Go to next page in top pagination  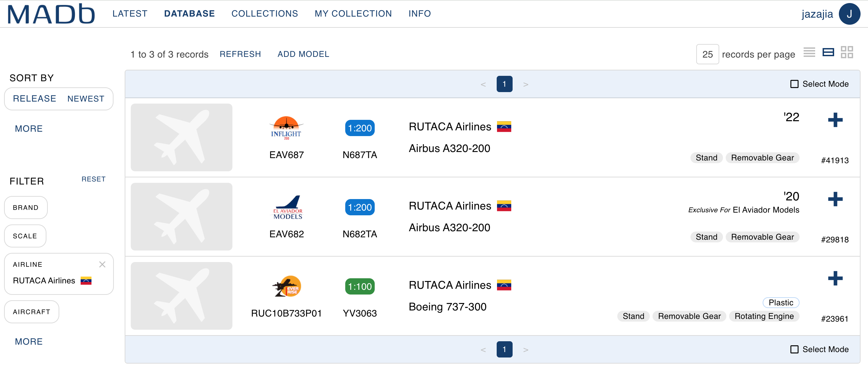click(x=526, y=84)
